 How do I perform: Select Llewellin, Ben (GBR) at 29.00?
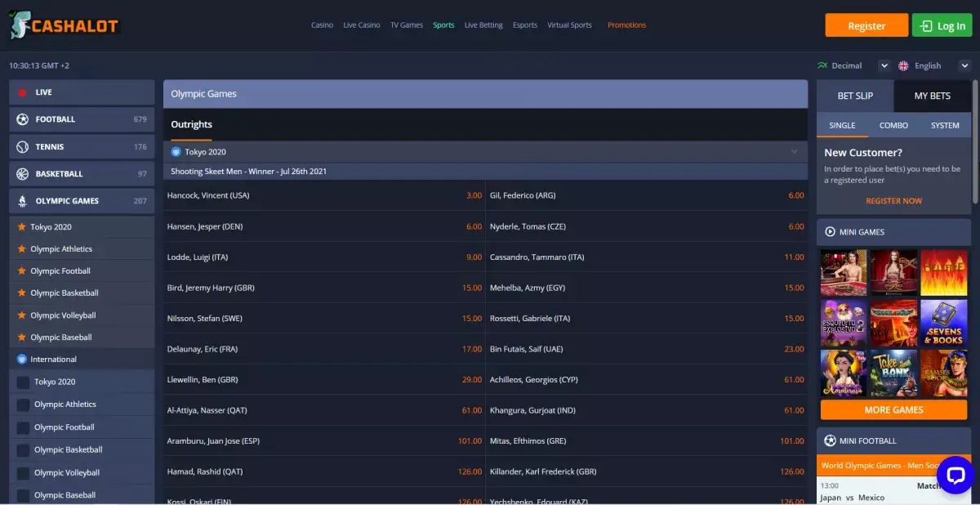point(324,380)
